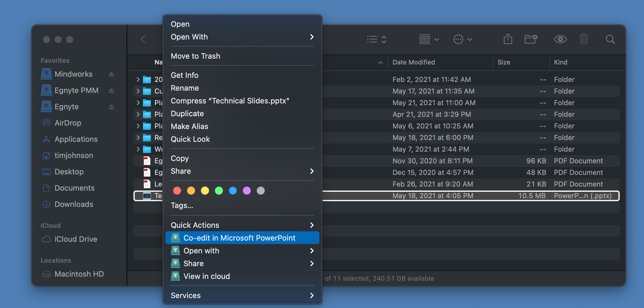Viewport: 644px width, 308px height.
Task: Open the Group By dropdown in the toolbar
Action: (429, 39)
